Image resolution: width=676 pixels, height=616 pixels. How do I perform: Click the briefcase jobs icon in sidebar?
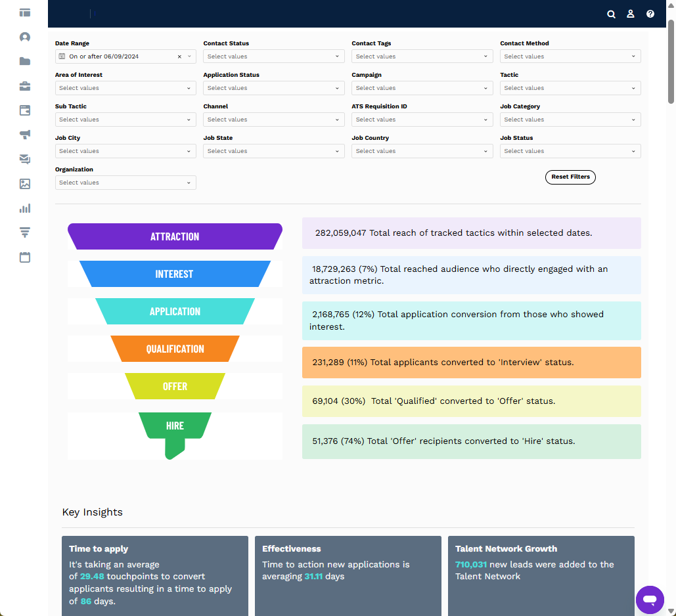[x=25, y=86]
